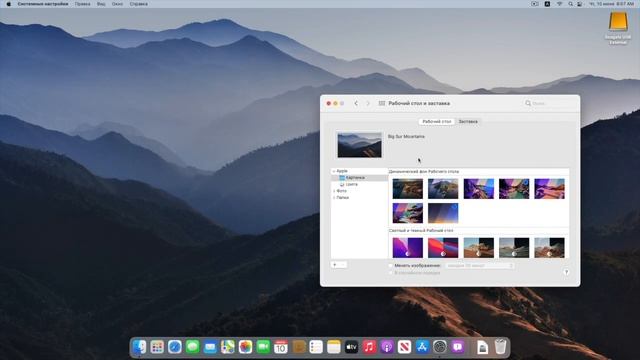Select the dark blue gradient dynamic wallpaper

(x=443, y=213)
